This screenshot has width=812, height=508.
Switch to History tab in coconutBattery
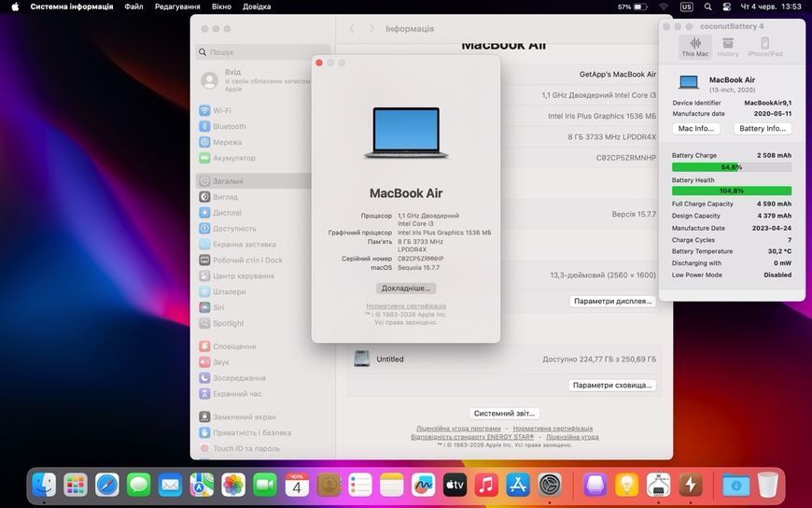pos(728,47)
